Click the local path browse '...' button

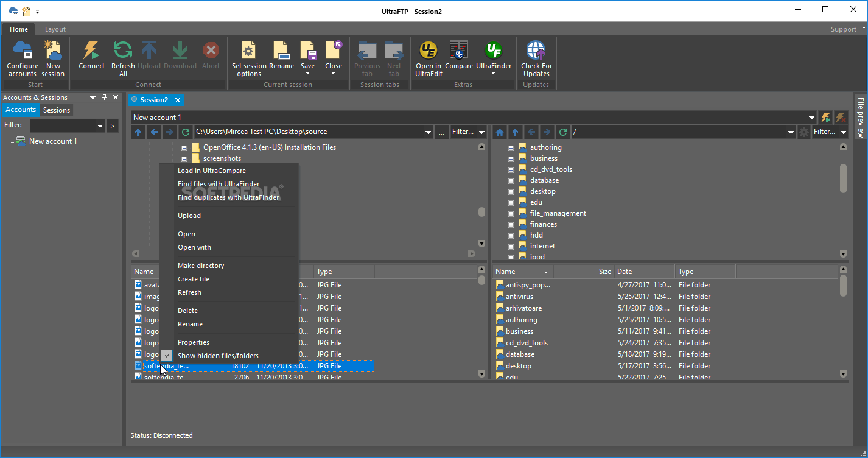click(443, 132)
